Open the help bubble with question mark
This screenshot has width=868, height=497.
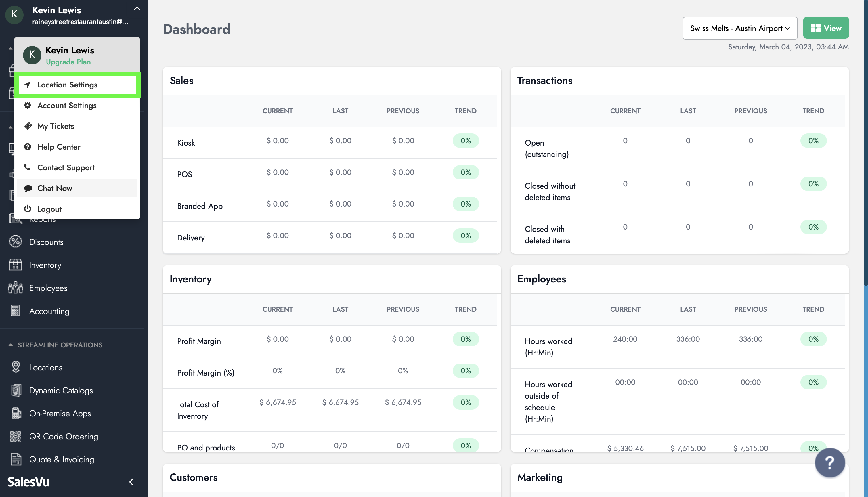[829, 462]
